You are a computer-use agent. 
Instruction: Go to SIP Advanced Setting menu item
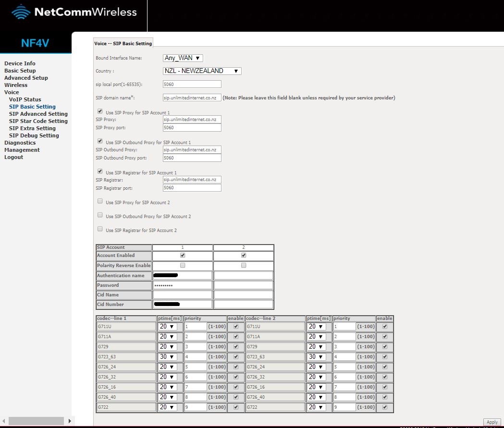(x=38, y=114)
